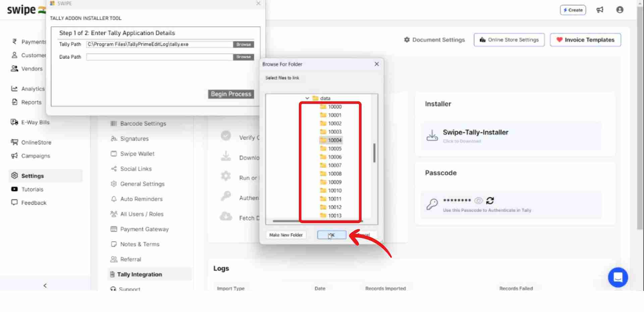This screenshot has height=312, width=644.
Task: Click the passcode key icon
Action: point(432,204)
